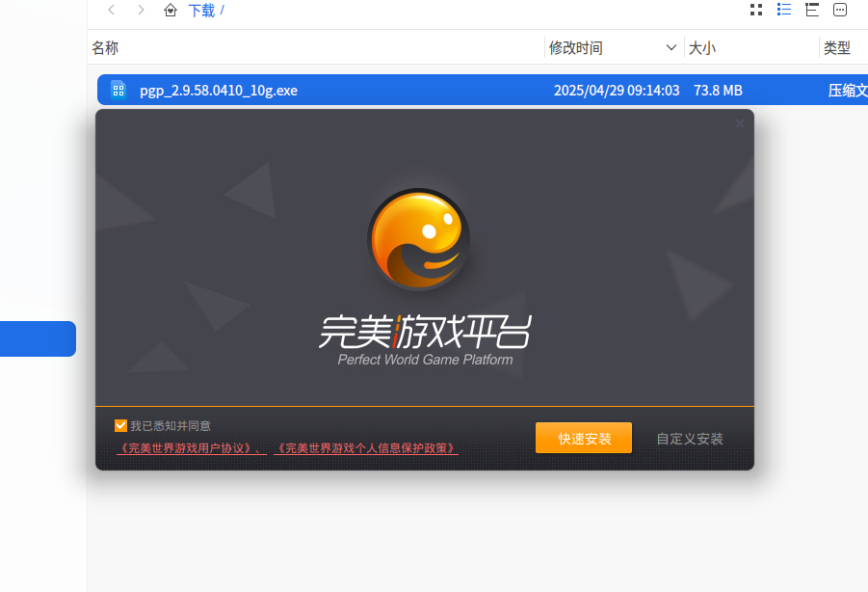This screenshot has width=868, height=592.
Task: Close the installer dialog
Action: pyautogui.click(x=740, y=123)
